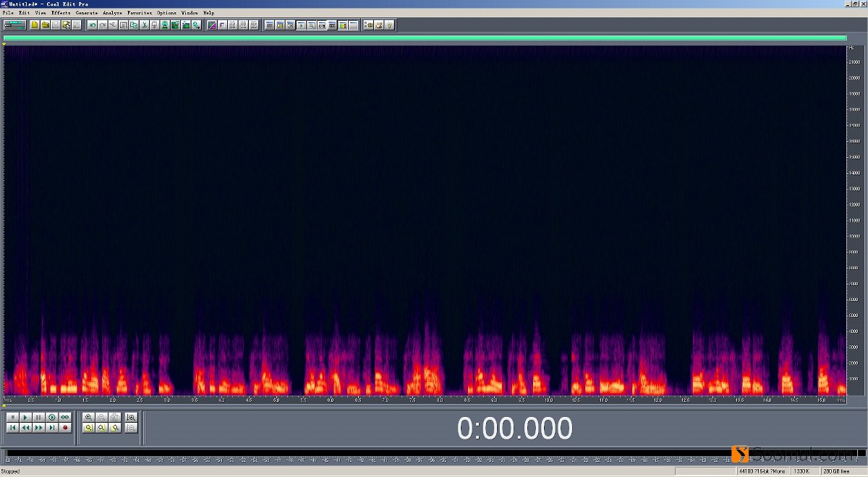Toggle the spectral view toolbar button
The image size is (868, 477).
[x=212, y=25]
